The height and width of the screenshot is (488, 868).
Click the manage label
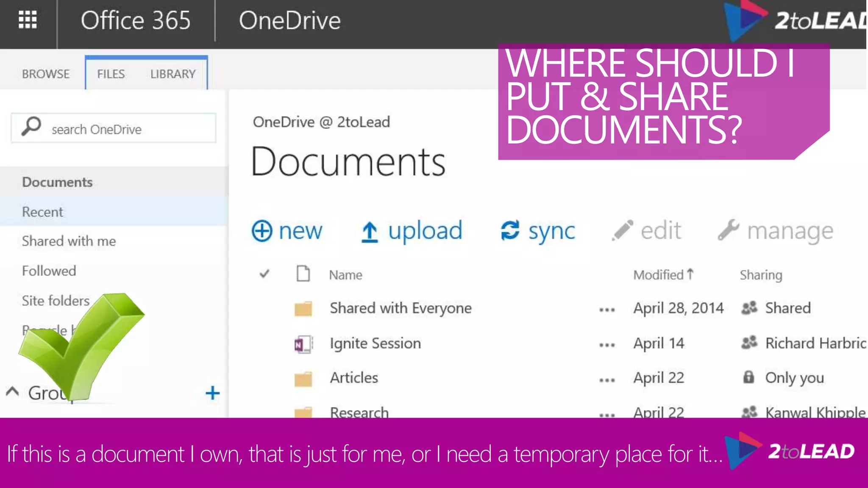[x=790, y=232]
